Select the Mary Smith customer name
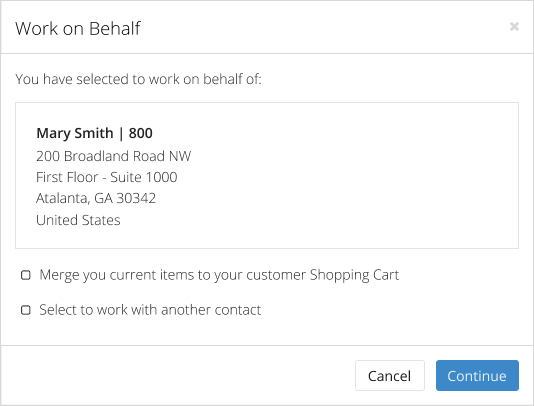 click(x=75, y=133)
